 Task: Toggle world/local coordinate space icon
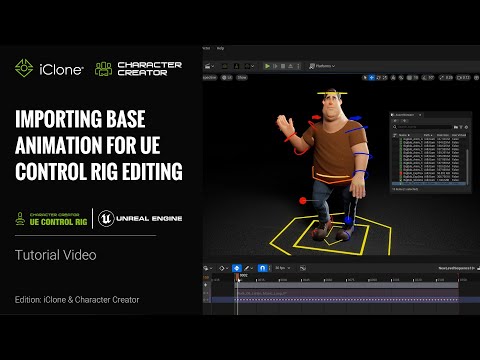393,77
